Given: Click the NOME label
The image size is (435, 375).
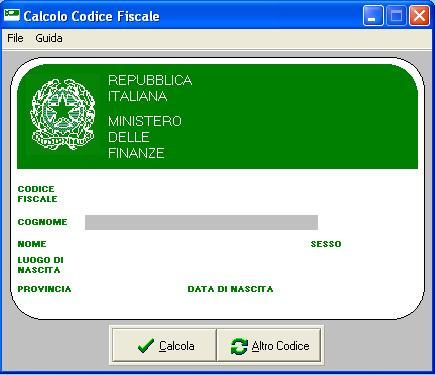Looking at the screenshot, I should [x=32, y=244].
